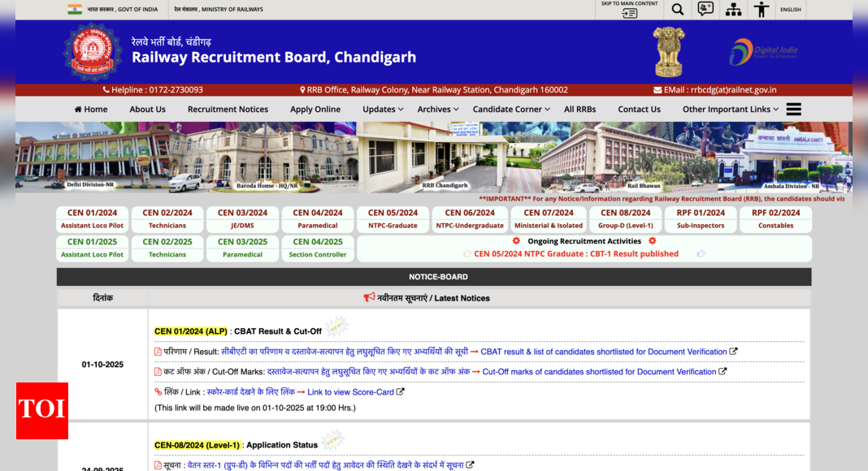Select CEN 01/2025 Assistant Loco Pilot button
The height and width of the screenshot is (471, 868).
point(93,248)
